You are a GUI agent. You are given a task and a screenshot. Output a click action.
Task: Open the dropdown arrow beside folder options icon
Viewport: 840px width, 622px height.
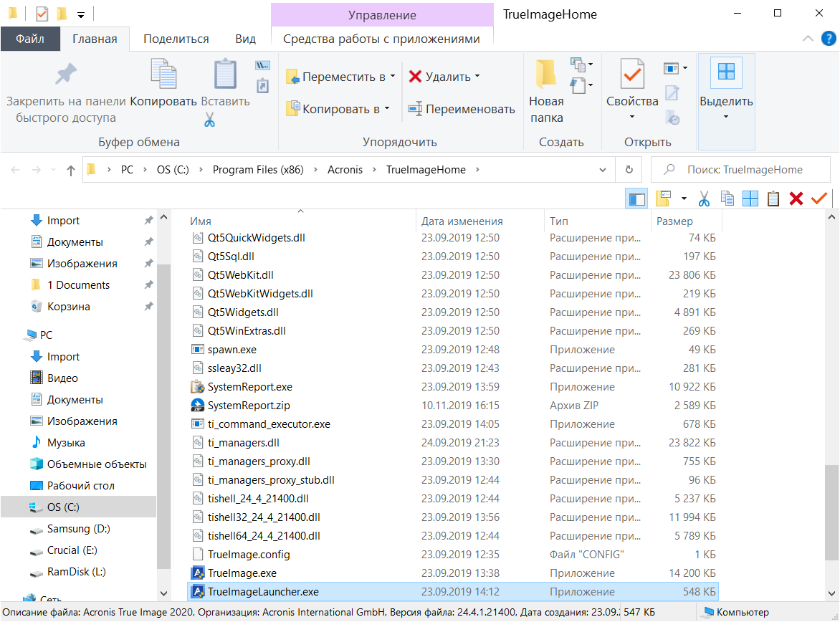[x=684, y=198]
